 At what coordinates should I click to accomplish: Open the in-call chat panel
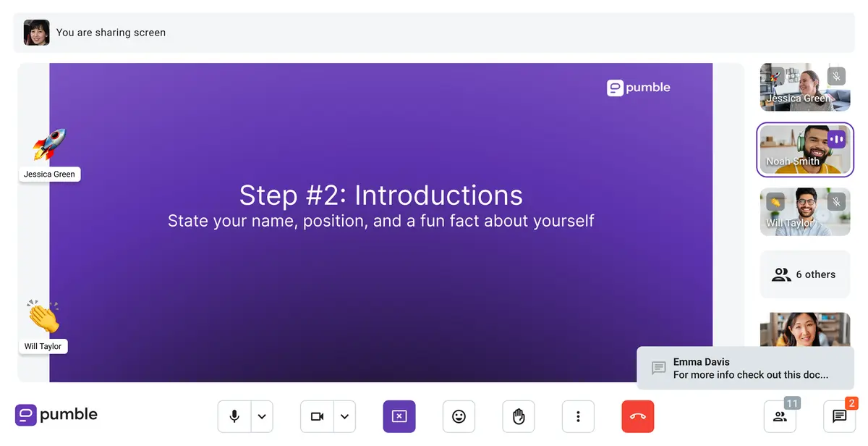838,416
